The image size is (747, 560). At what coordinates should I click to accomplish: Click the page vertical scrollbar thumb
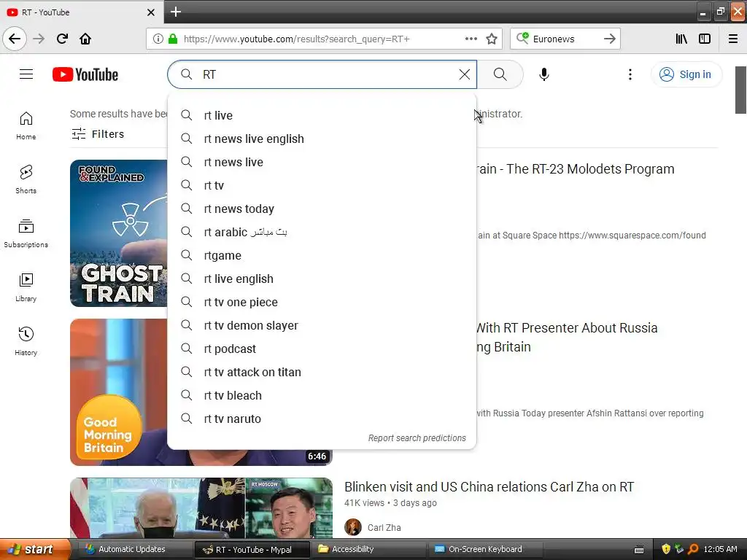tap(740, 90)
